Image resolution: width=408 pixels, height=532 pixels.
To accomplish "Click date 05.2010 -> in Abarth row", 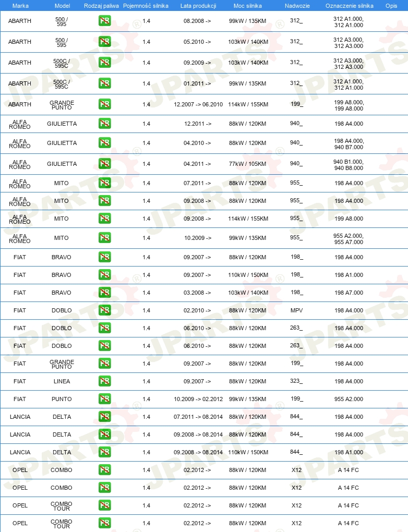I will 197,42.
